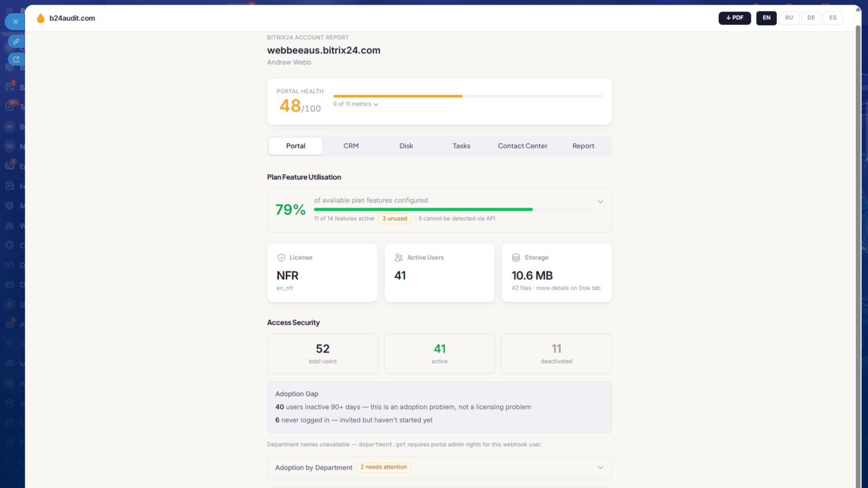Select the NT avatar in Bitrix24 sidebar
Viewport: 868px width, 488px height.
pos(9,146)
